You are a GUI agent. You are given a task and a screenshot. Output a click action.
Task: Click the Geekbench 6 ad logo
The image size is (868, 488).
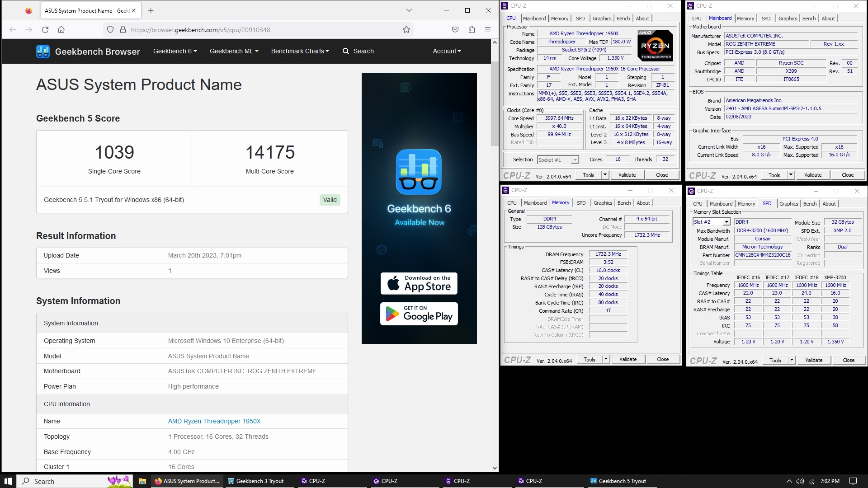[x=419, y=172]
